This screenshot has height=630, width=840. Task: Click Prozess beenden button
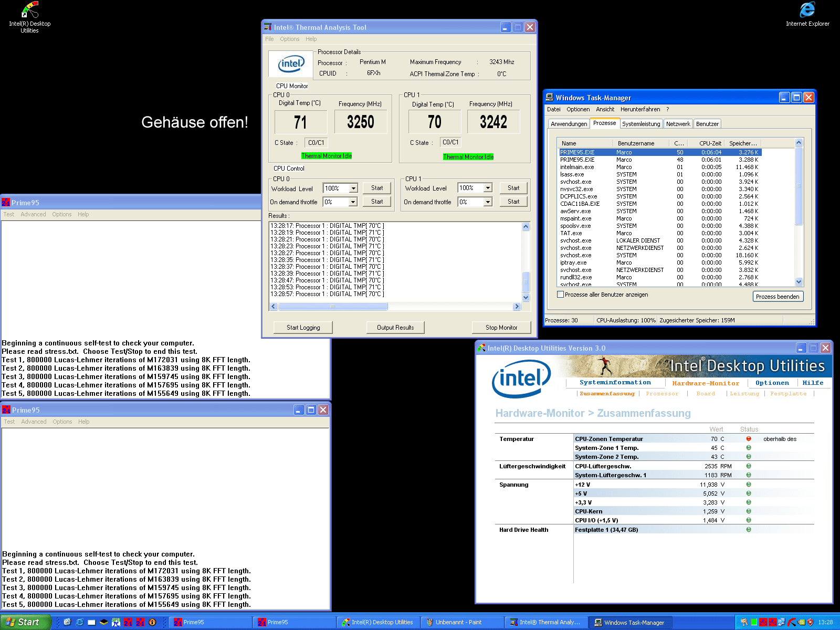778,297
